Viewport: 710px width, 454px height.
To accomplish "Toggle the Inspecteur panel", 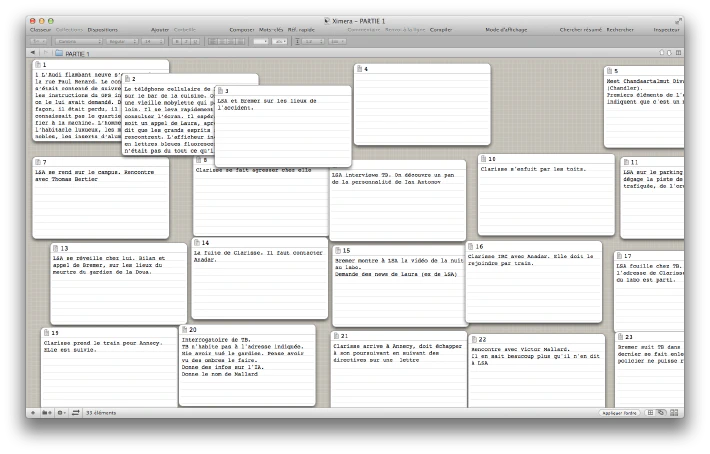I will coord(667,30).
